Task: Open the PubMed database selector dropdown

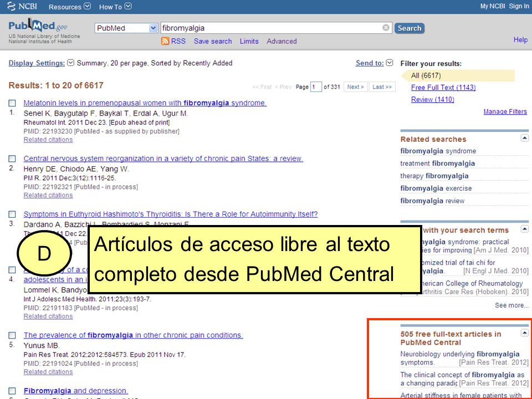Action: [x=126, y=28]
